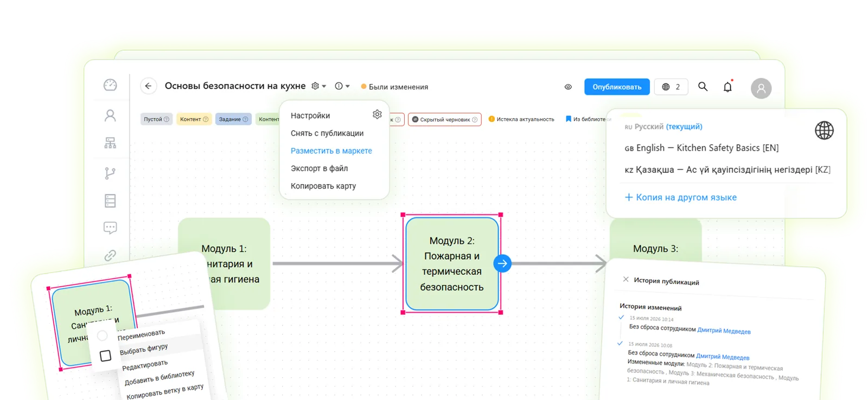Choose Редактировать in the context menu
This screenshot has width=868, height=400.
point(145,365)
